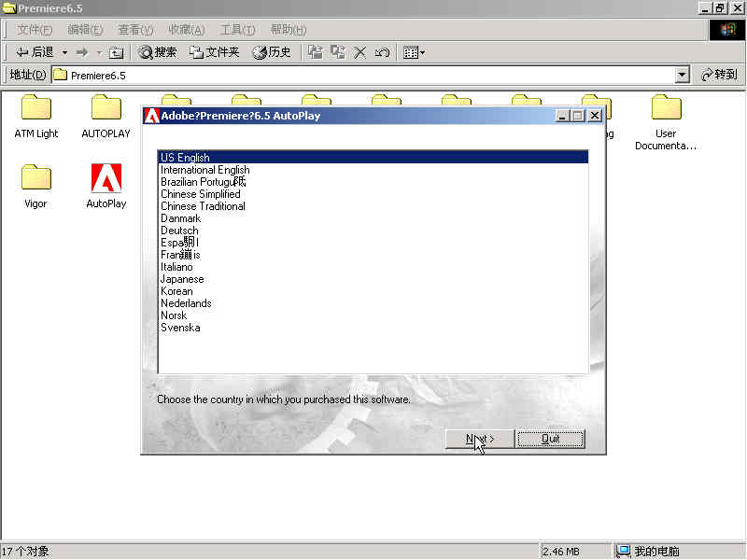Click the 2.46 MB status text

(x=561, y=552)
